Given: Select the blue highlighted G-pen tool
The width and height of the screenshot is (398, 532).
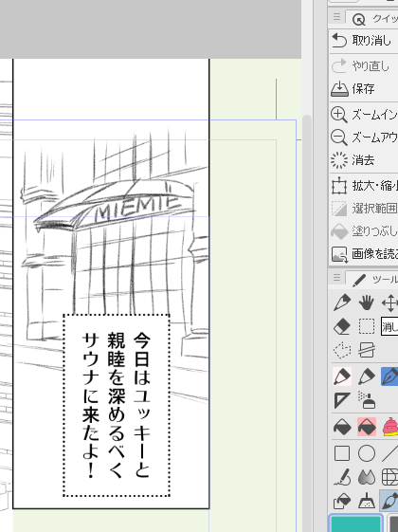Looking at the screenshot, I should click(389, 376).
